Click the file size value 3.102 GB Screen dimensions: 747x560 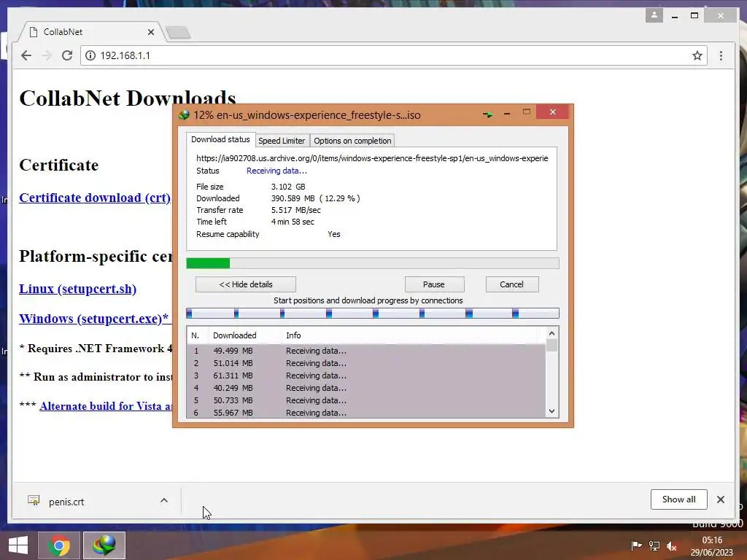pos(288,187)
